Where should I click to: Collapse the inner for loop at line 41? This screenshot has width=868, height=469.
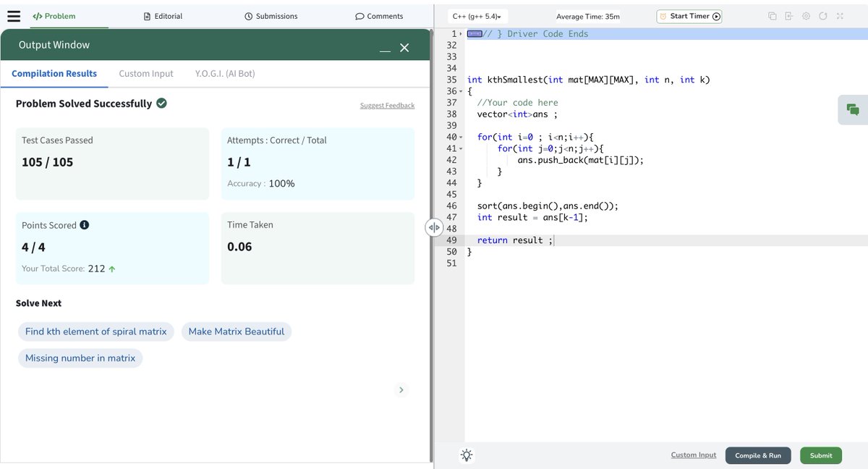coord(461,148)
